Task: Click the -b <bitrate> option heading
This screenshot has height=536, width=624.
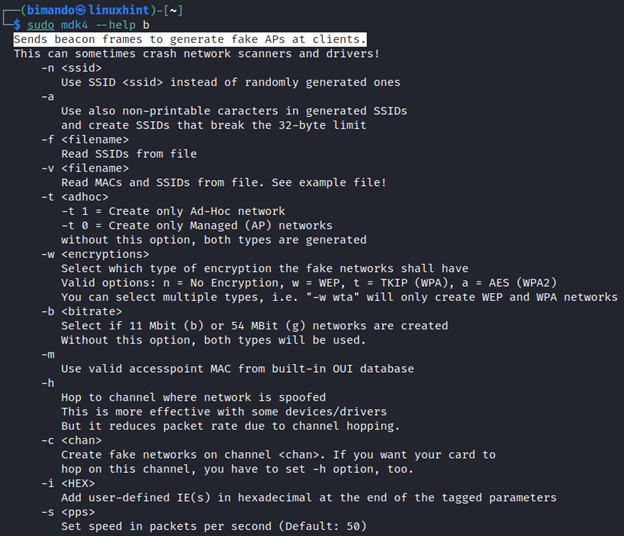Action: pos(82,312)
